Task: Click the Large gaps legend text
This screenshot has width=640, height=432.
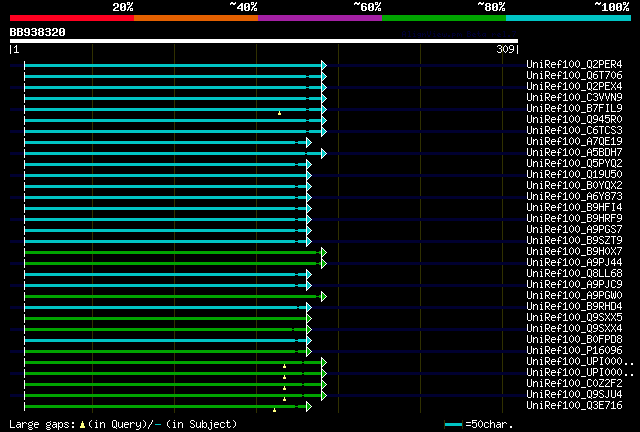Action: (x=42, y=425)
